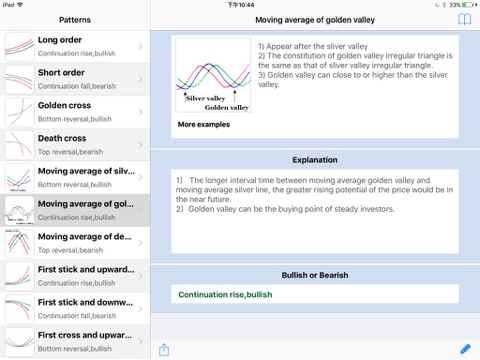480x360 pixels.
Task: Open Golden cross chevron arrow
Action: pos(141,112)
